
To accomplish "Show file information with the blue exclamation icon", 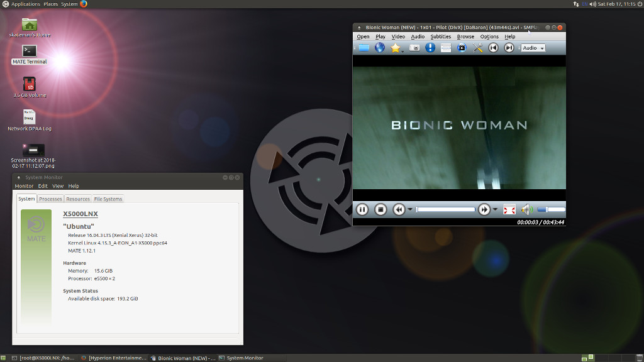I will (430, 48).
